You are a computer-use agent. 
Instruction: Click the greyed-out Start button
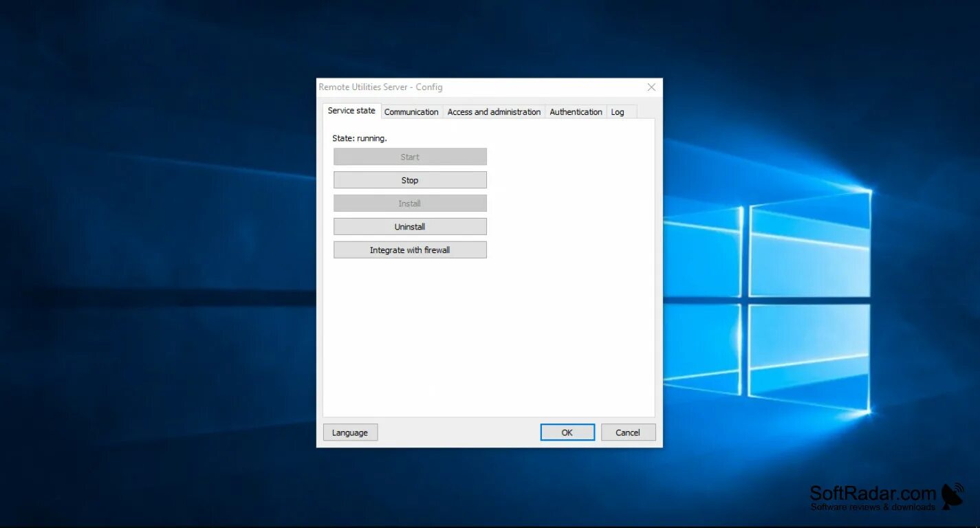(x=410, y=157)
